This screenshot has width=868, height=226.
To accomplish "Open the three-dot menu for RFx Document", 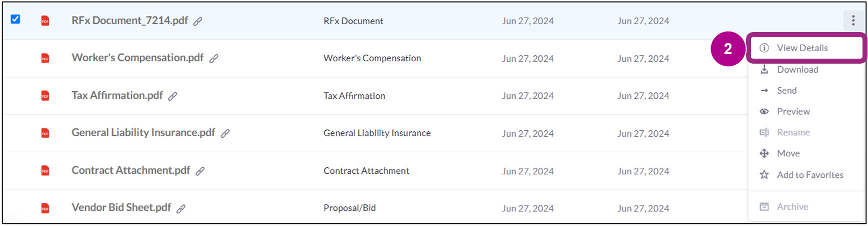I will coord(853,21).
